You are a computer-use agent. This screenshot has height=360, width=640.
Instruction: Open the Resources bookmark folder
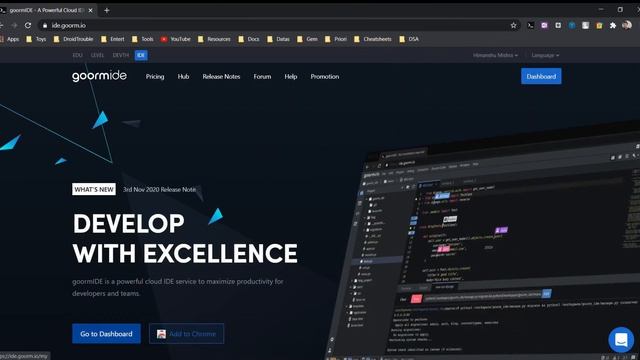[214, 39]
